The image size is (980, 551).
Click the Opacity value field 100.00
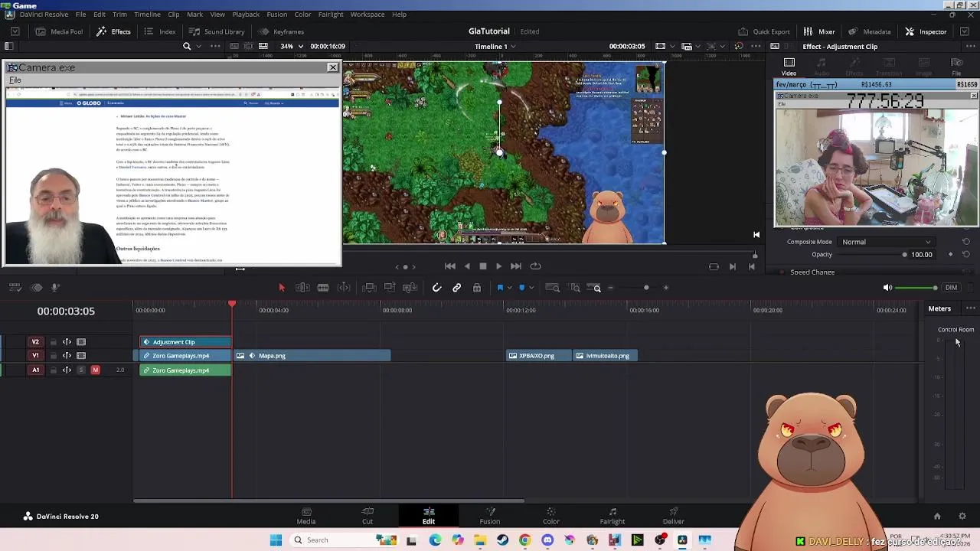(x=922, y=255)
